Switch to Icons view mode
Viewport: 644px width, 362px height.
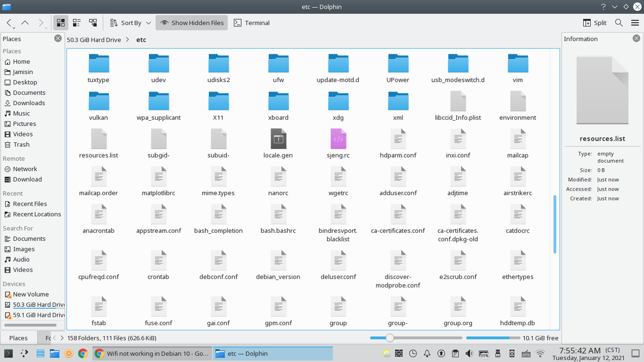60,23
